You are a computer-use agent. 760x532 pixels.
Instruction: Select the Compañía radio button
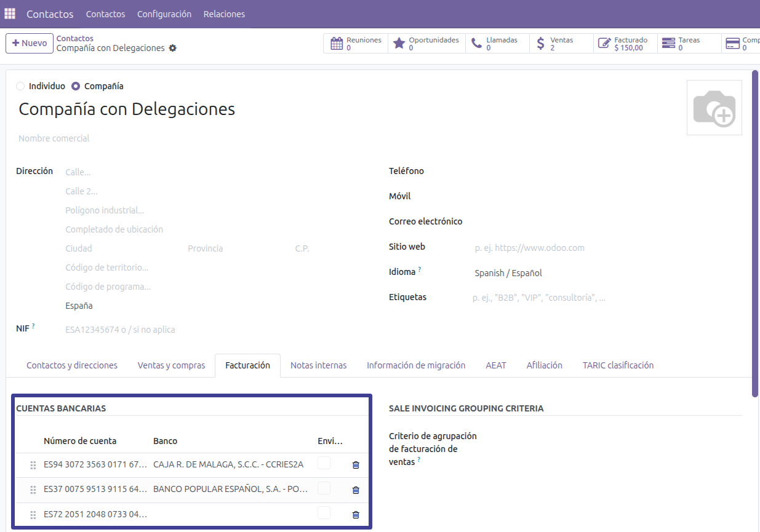pos(76,86)
